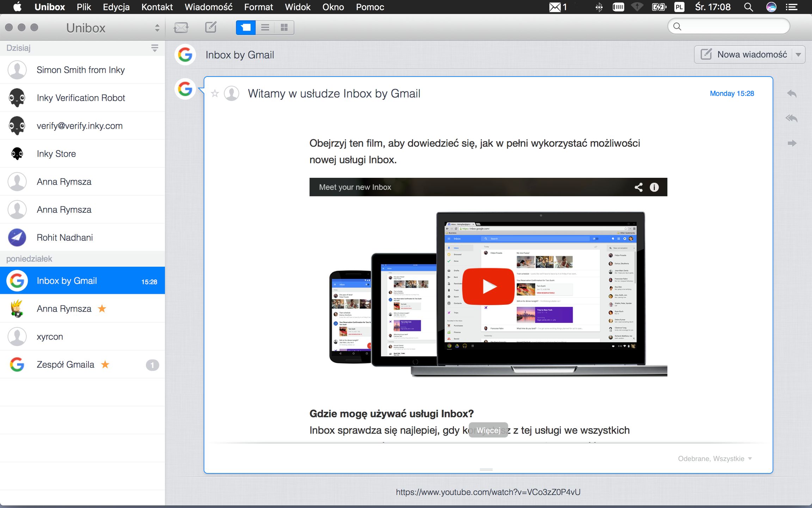Click the reply-all double arrow icon

point(792,118)
